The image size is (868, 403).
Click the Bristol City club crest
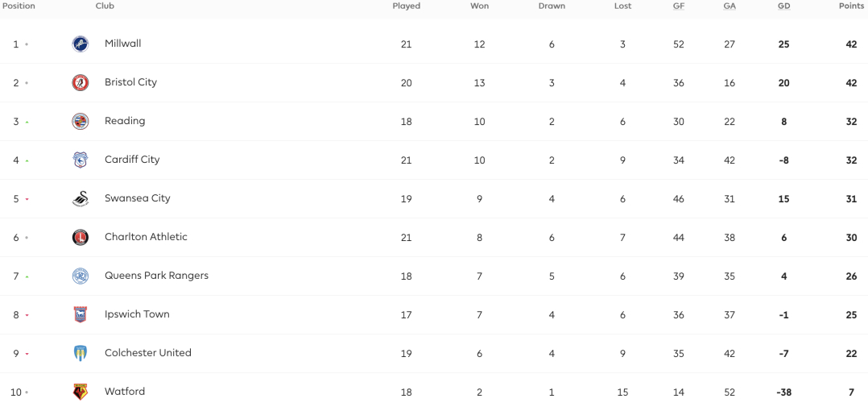tap(81, 82)
